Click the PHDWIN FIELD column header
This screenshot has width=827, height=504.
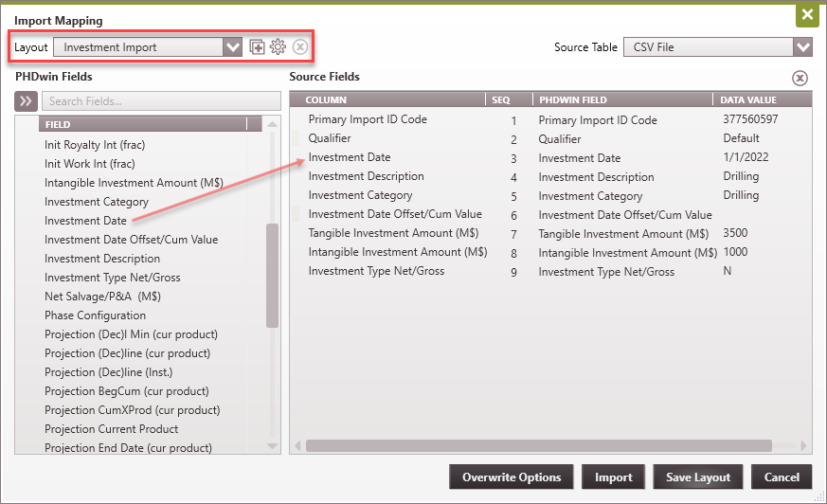(x=623, y=99)
